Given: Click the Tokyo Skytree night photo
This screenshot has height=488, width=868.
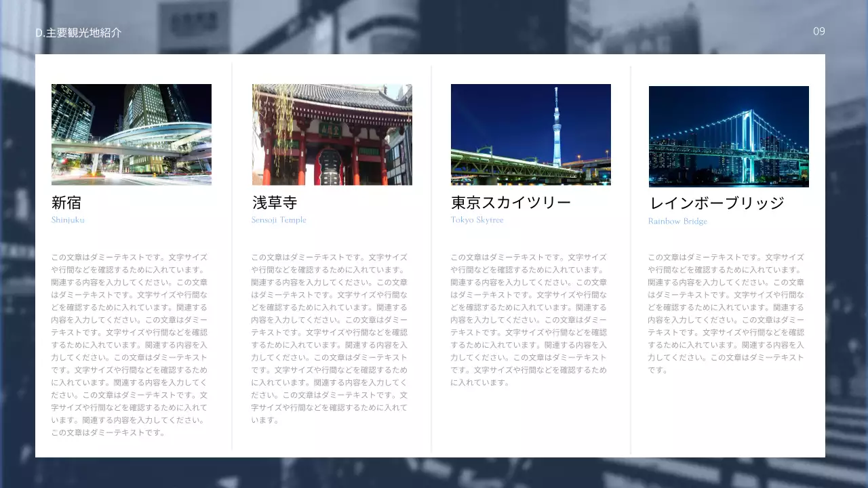Looking at the screenshot, I should (530, 134).
